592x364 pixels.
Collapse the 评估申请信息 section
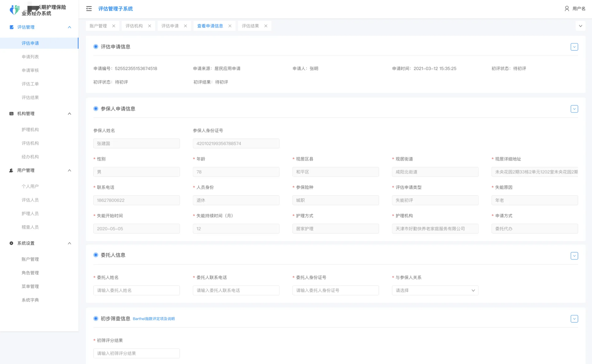coord(574,47)
